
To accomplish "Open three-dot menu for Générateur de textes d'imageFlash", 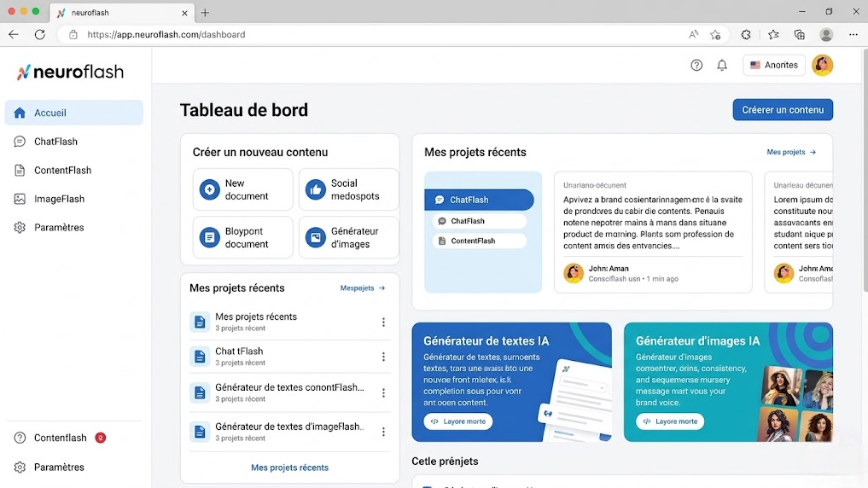I will click(x=383, y=432).
